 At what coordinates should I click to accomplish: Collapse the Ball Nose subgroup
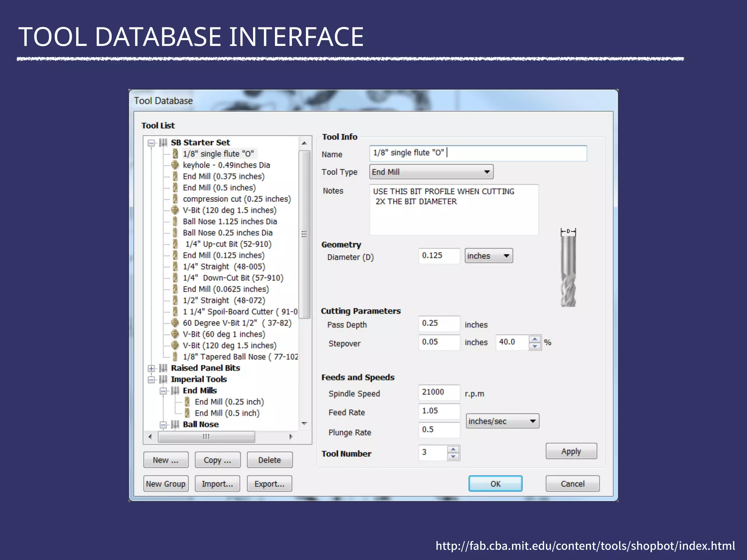coord(163,425)
